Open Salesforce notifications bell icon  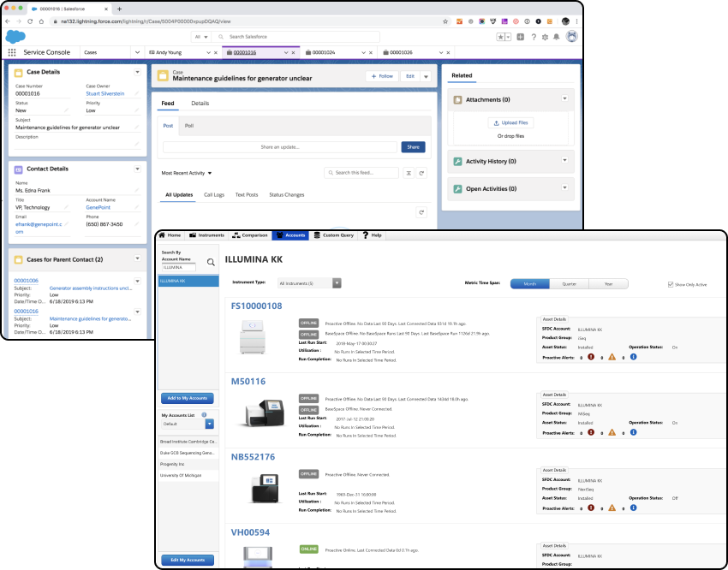(x=556, y=37)
